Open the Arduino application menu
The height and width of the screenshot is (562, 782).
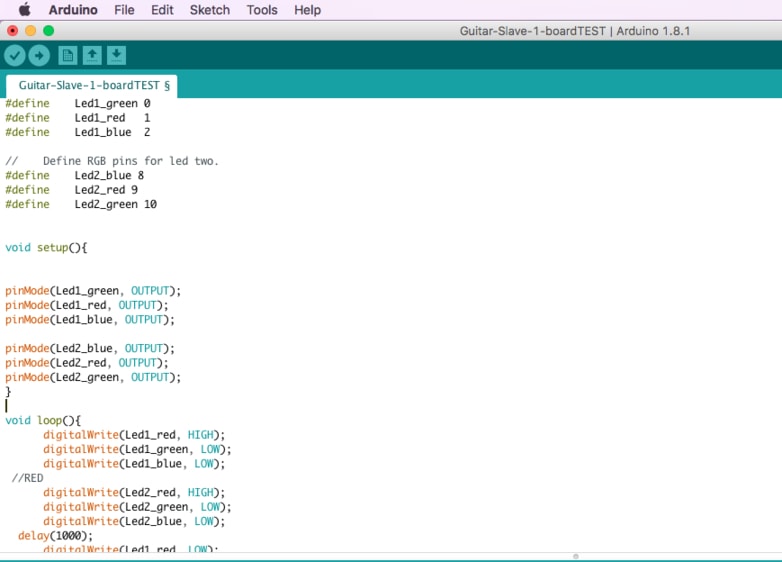(73, 10)
